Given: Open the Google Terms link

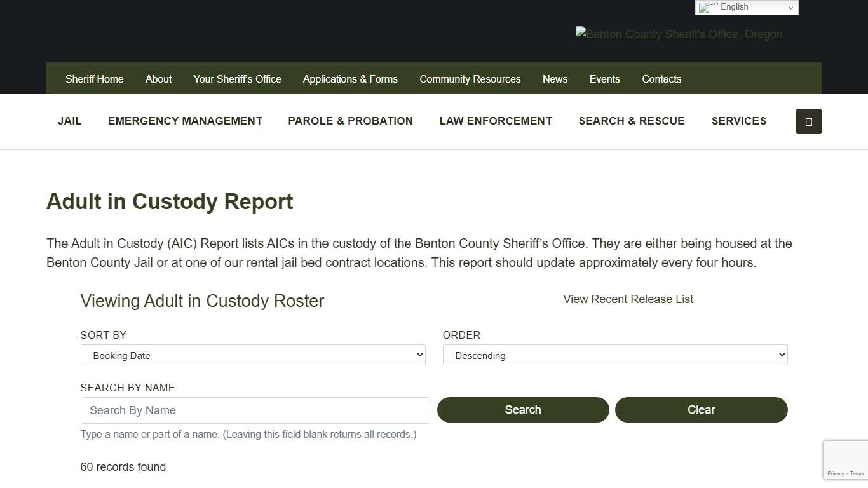Looking at the screenshot, I should 857,473.
